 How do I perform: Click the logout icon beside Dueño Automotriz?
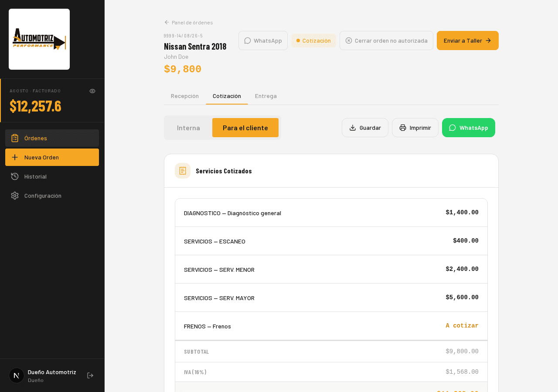pos(90,375)
